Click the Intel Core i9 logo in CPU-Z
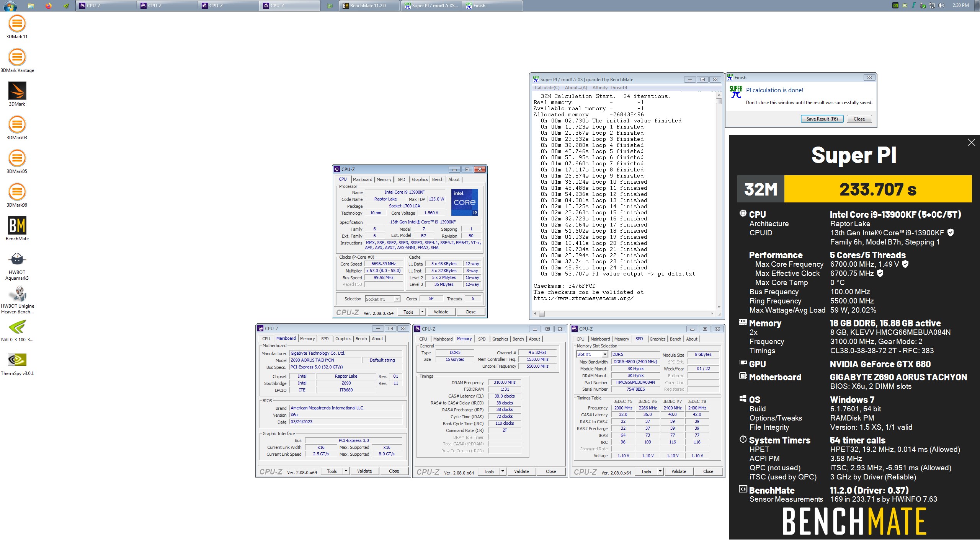Screen dimensions: 980x551 [464, 202]
